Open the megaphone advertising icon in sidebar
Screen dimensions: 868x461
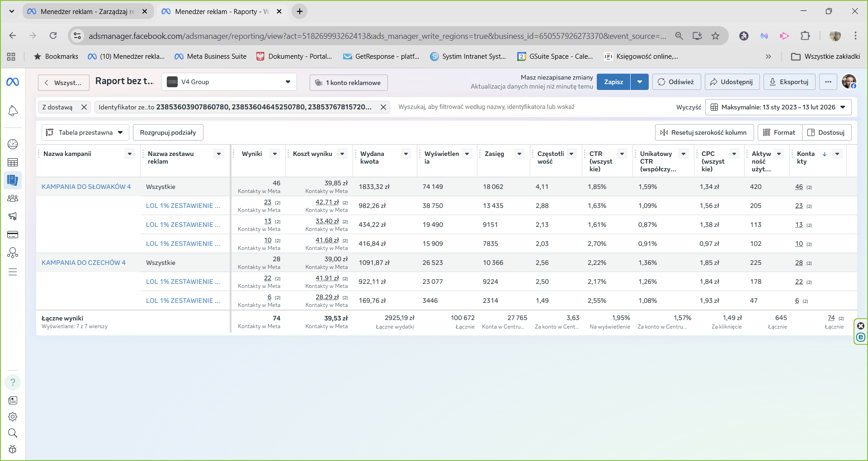click(13, 216)
